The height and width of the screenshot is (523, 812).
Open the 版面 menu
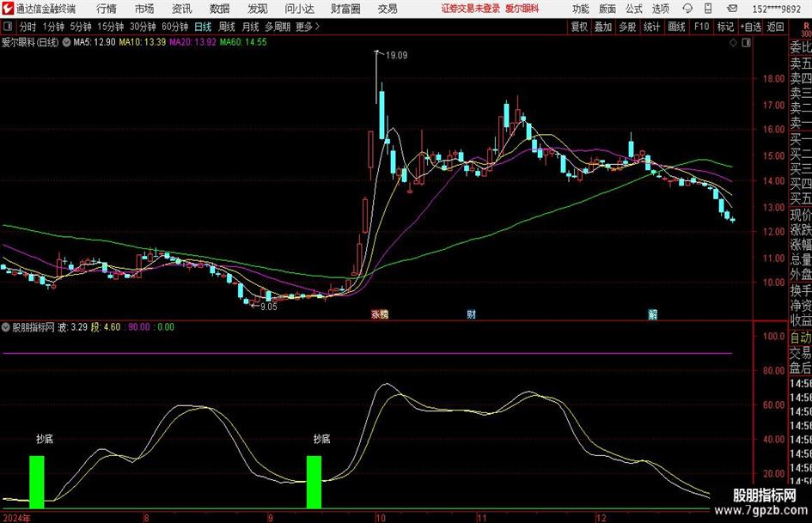(607, 9)
